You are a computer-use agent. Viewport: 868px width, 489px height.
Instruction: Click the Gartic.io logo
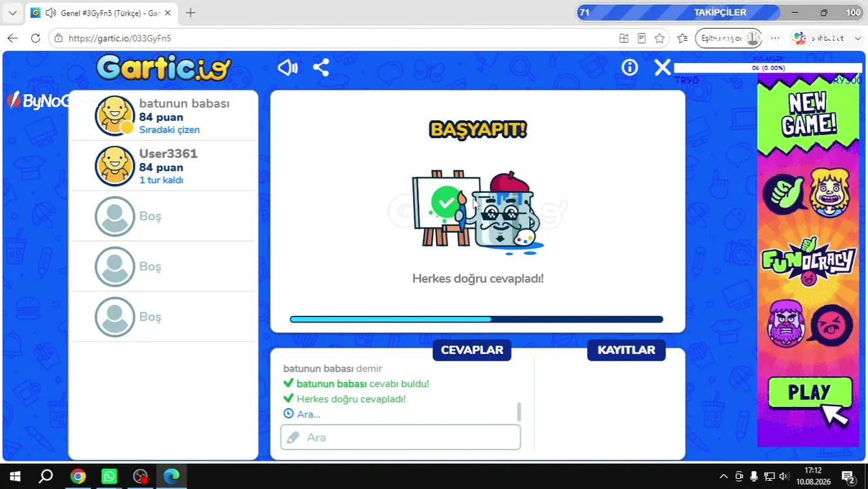point(164,68)
